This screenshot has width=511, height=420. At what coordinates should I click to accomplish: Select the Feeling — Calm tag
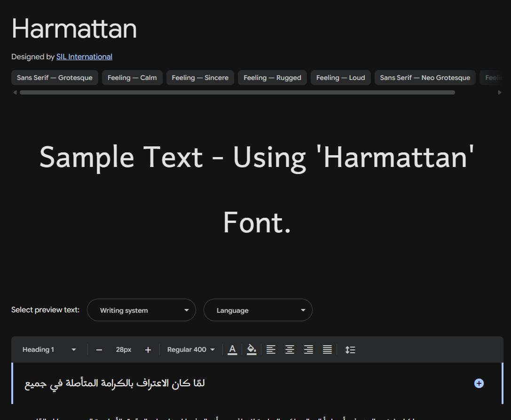[x=132, y=78]
